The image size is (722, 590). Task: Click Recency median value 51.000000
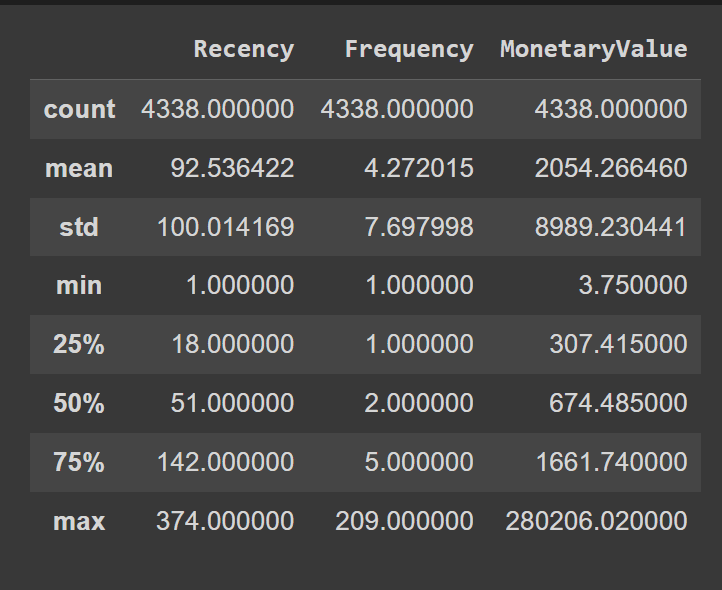[x=232, y=403]
